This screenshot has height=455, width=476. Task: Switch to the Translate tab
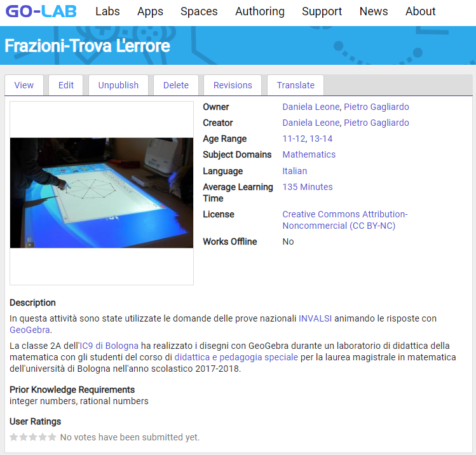point(296,85)
